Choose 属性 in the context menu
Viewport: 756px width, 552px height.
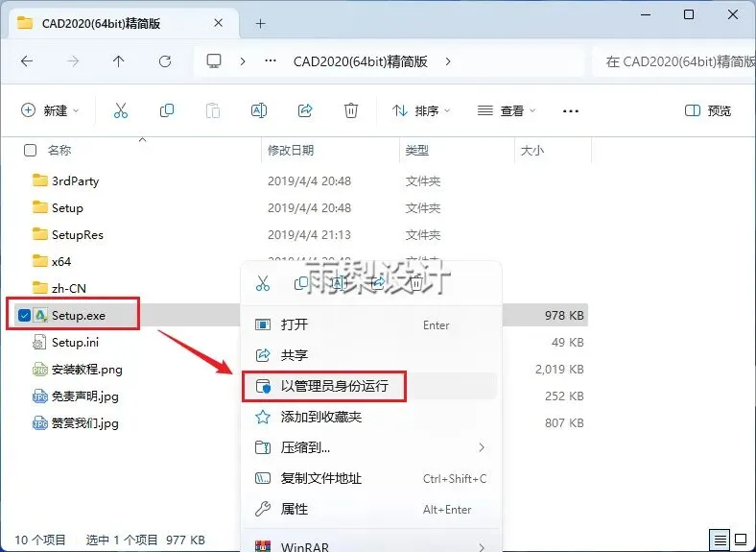370,509
